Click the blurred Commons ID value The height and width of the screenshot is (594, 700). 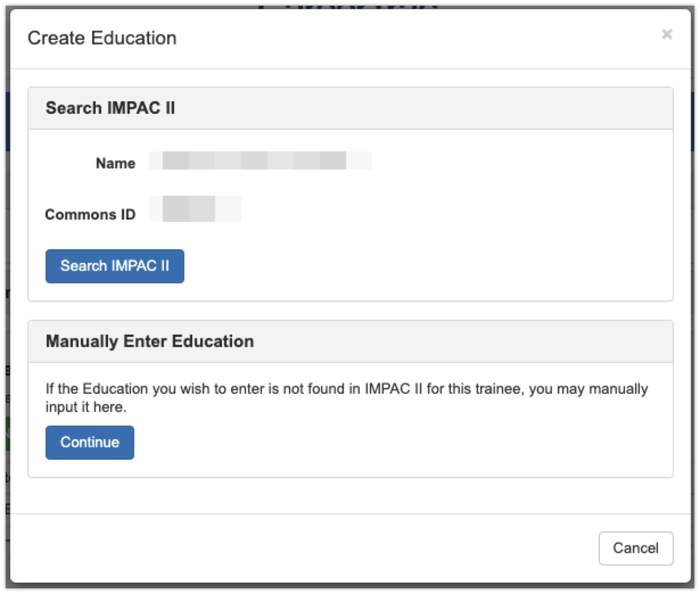pos(195,209)
